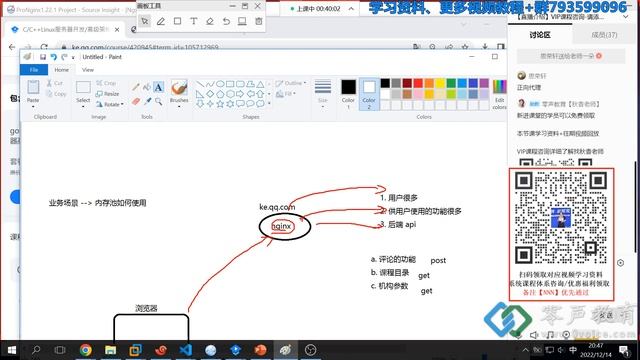Expand the class-in-session timer chevron

click(351, 9)
